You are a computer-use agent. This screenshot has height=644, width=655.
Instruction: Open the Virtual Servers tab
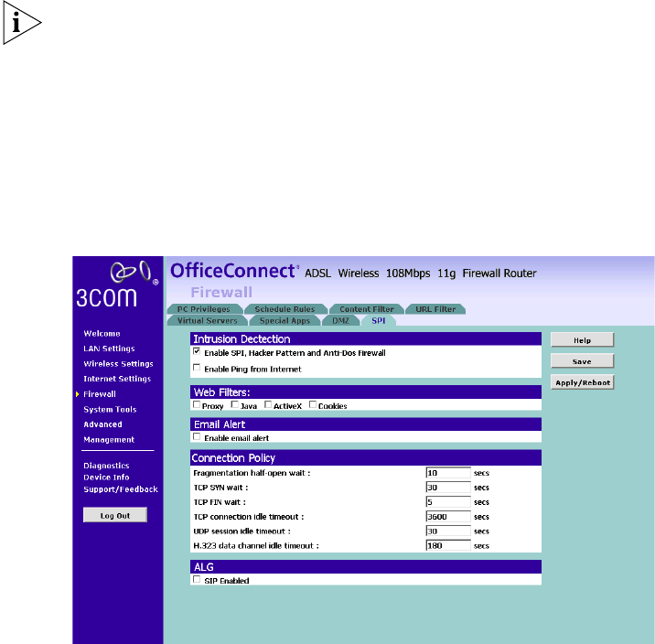(207, 321)
